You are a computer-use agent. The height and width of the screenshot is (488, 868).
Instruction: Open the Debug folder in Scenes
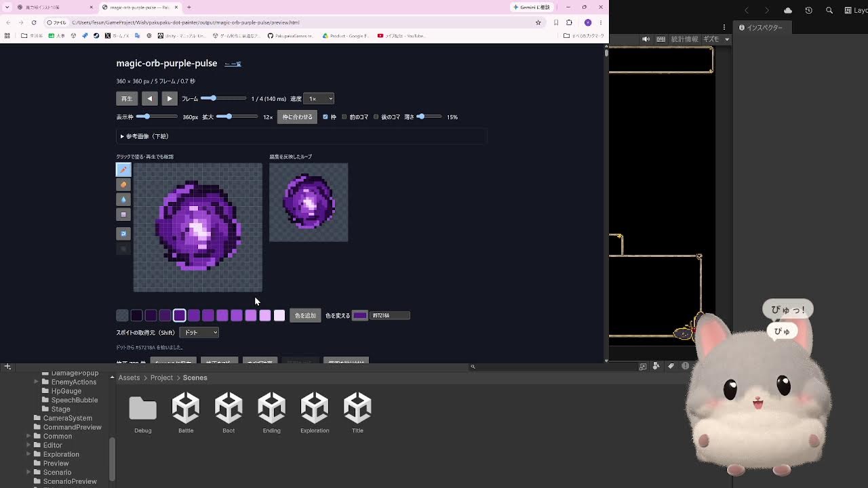(142, 413)
